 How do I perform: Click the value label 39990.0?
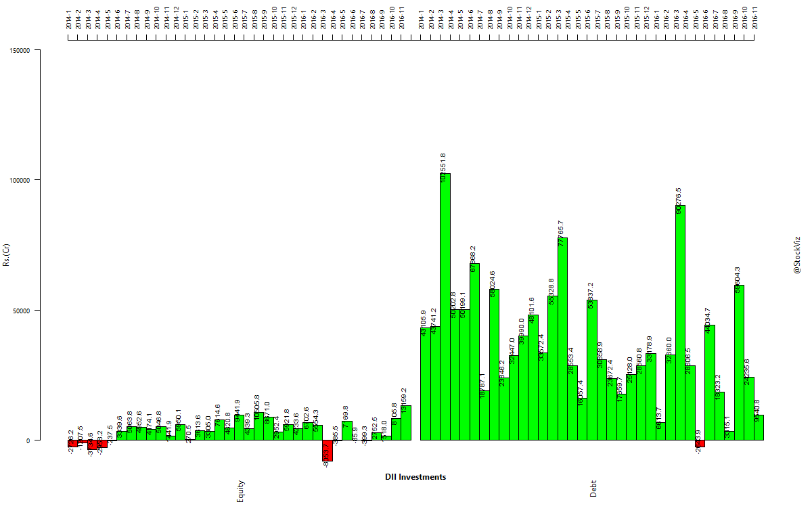pos(522,332)
